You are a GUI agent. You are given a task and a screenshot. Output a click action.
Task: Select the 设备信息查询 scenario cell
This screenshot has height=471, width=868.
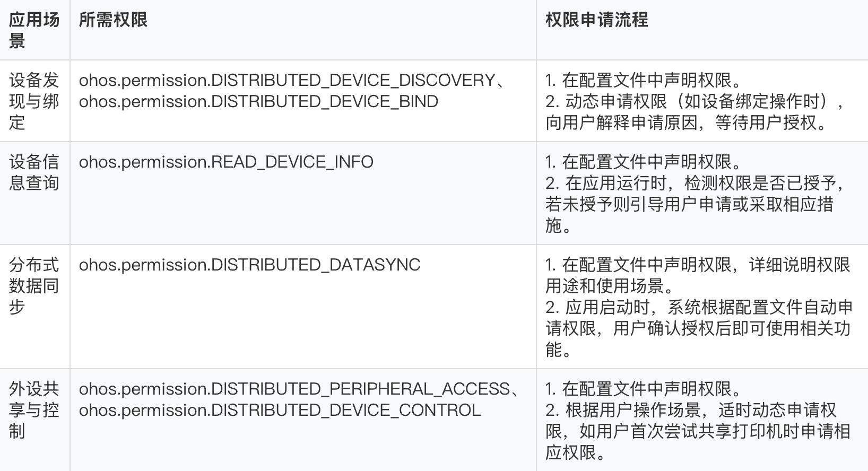(34, 172)
